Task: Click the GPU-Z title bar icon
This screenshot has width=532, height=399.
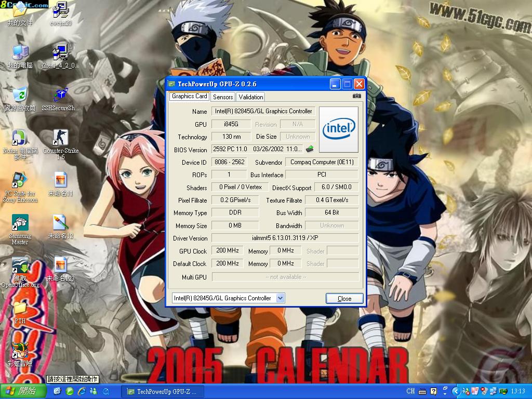Action: click(x=172, y=84)
